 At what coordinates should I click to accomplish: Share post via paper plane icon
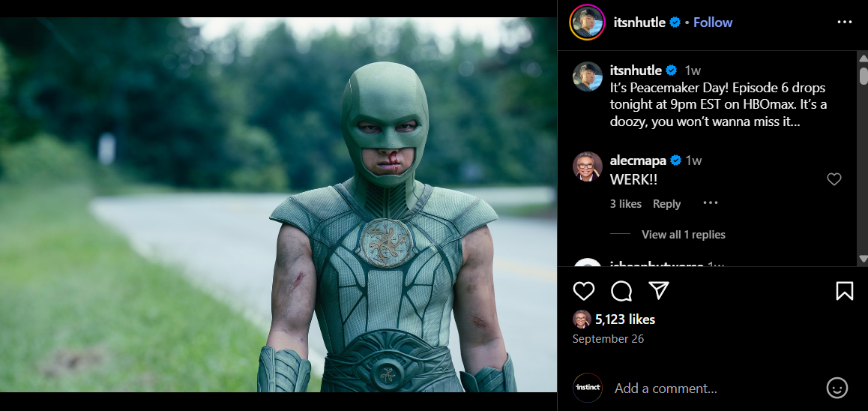[x=658, y=291]
